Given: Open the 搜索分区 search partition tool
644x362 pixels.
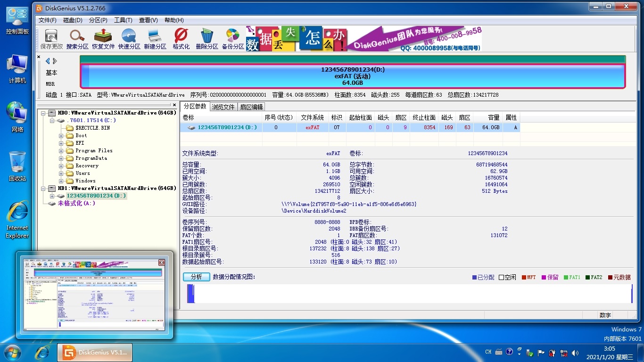Looking at the screenshot, I should 77,39.
